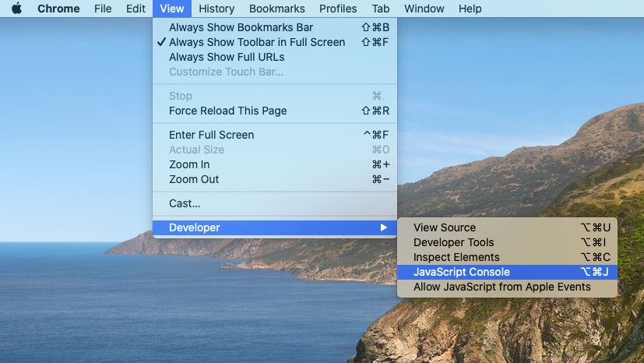Open the Tab menu
This screenshot has width=644, height=363.
pyautogui.click(x=380, y=9)
